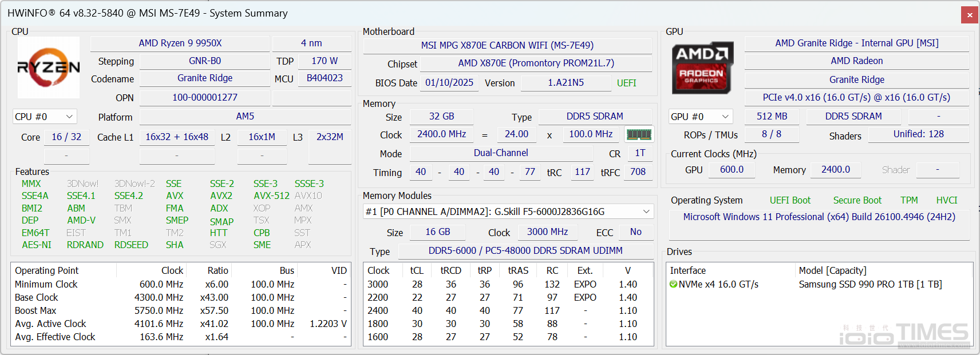Click the HVCI status indicator
980x355 pixels.
(x=946, y=200)
